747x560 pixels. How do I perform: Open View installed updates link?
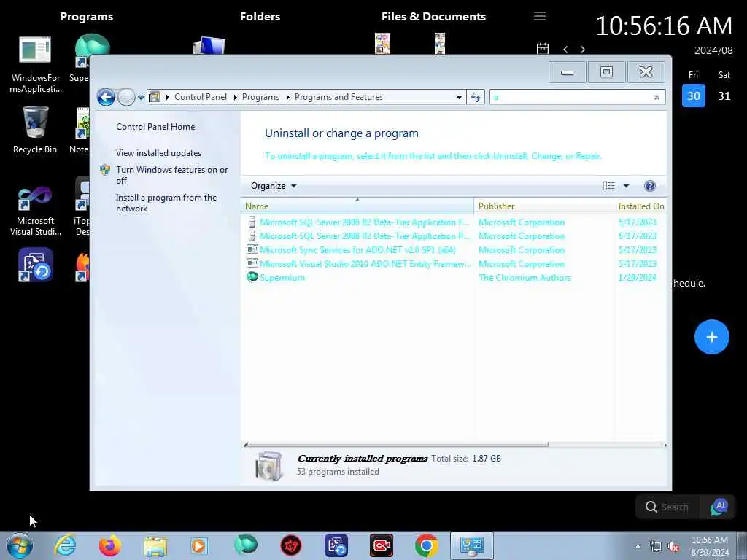158,153
